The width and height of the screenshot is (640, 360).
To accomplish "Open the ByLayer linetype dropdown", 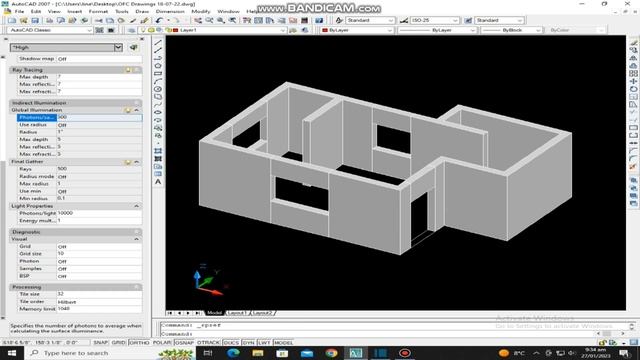I will (x=473, y=30).
